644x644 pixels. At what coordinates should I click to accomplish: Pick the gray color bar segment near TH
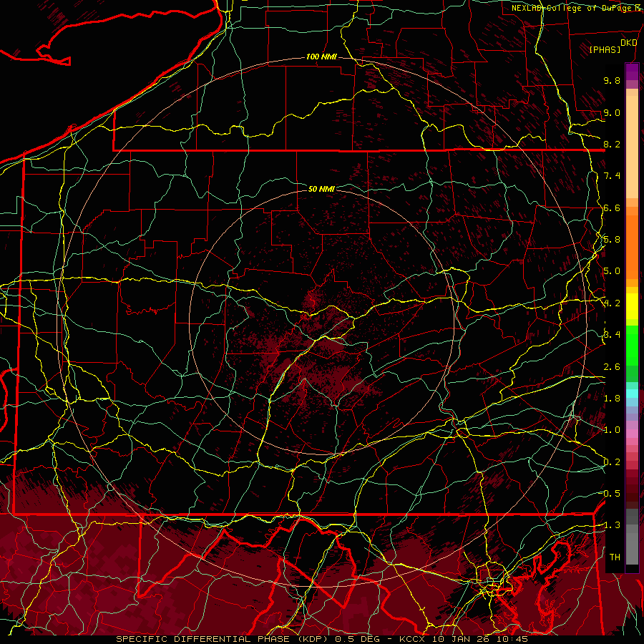coord(632,548)
